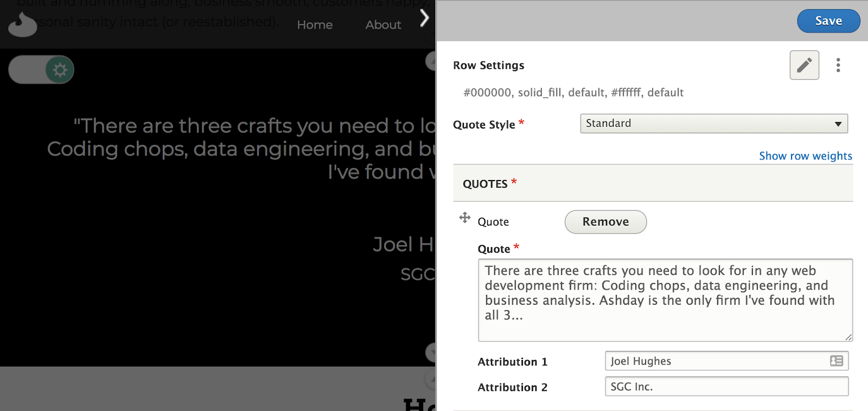Image resolution: width=868 pixels, height=411 pixels.
Task: Click inside the Quote text area
Action: click(665, 300)
